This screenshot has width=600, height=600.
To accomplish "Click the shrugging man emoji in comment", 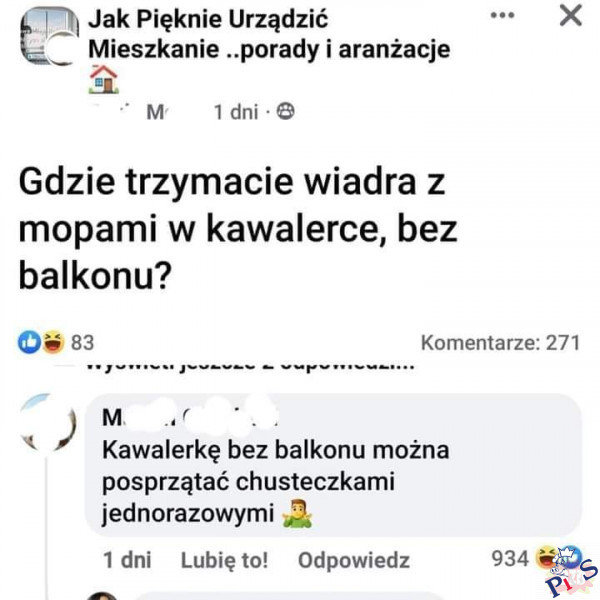I will [297, 514].
